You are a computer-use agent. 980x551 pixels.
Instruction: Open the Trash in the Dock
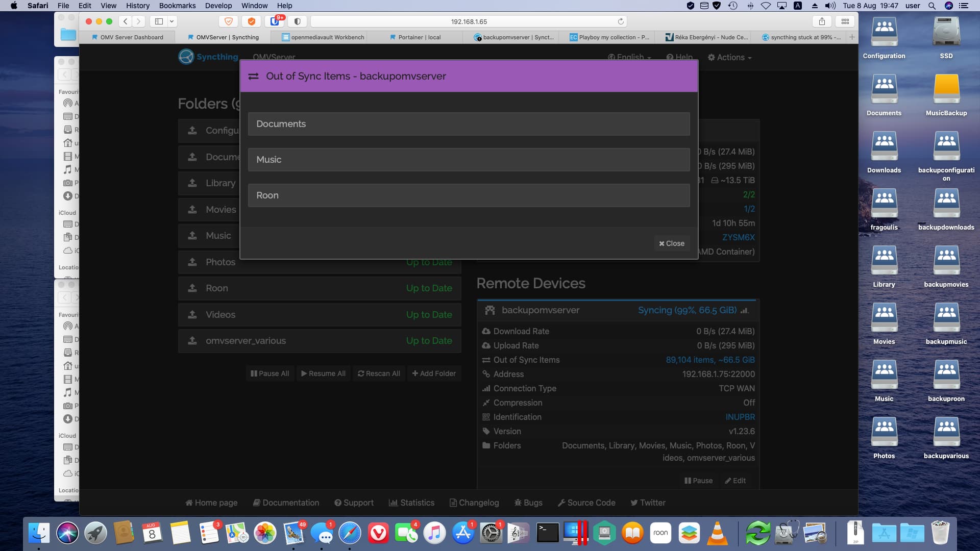(940, 533)
